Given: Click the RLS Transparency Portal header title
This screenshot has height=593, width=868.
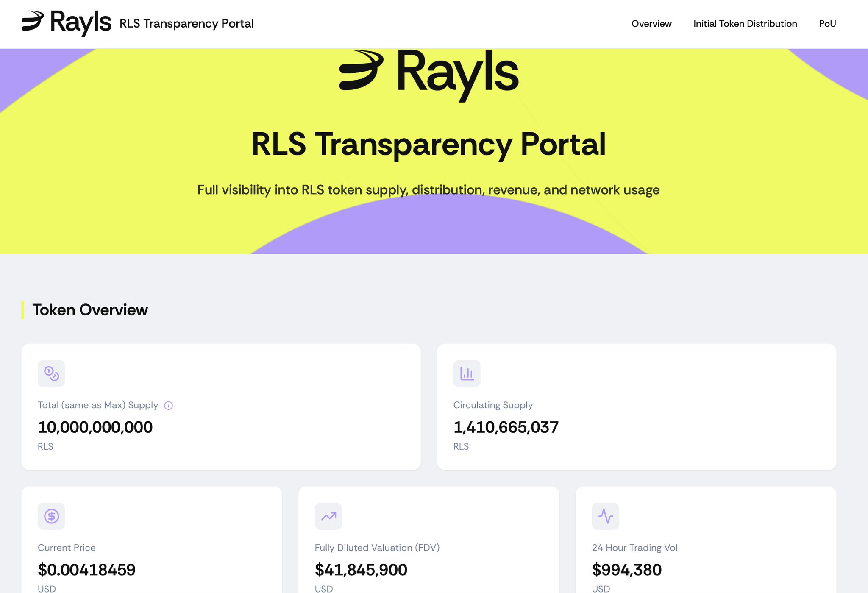Looking at the screenshot, I should 186,24.
